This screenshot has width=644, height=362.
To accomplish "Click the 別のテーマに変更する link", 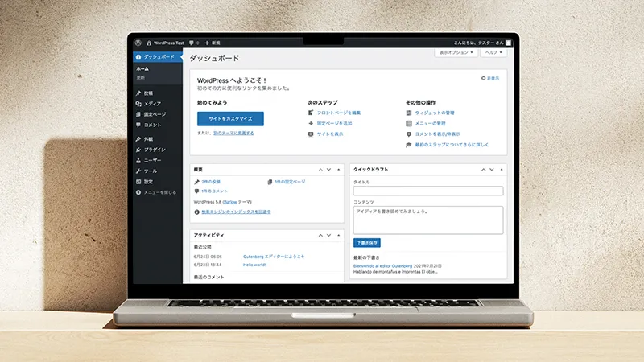I will point(233,133).
